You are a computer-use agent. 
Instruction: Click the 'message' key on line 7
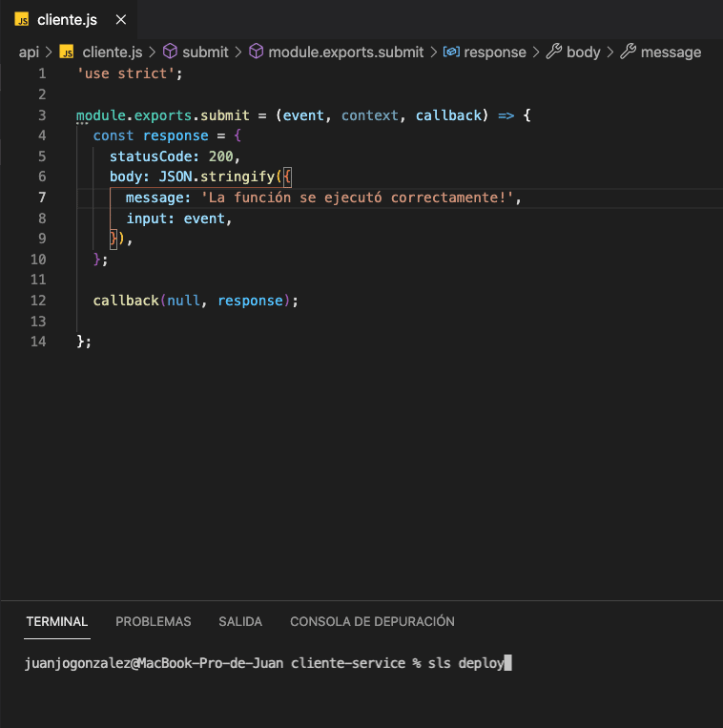[x=155, y=198]
